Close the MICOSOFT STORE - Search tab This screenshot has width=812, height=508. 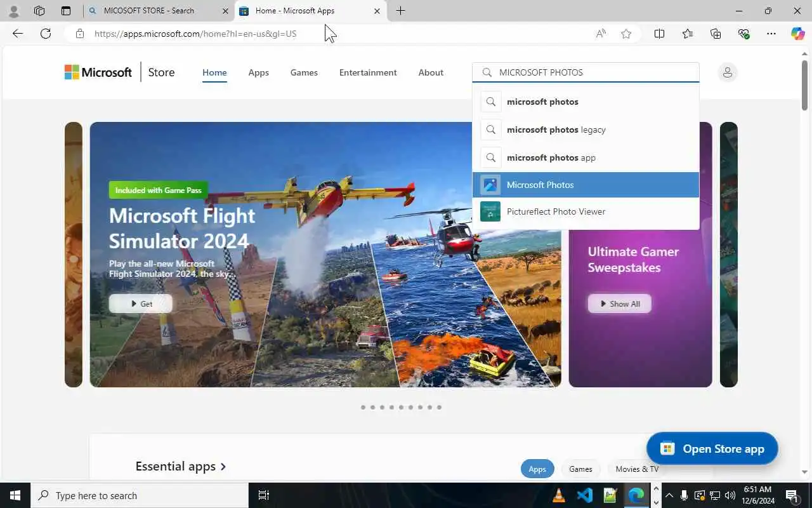tap(226, 11)
